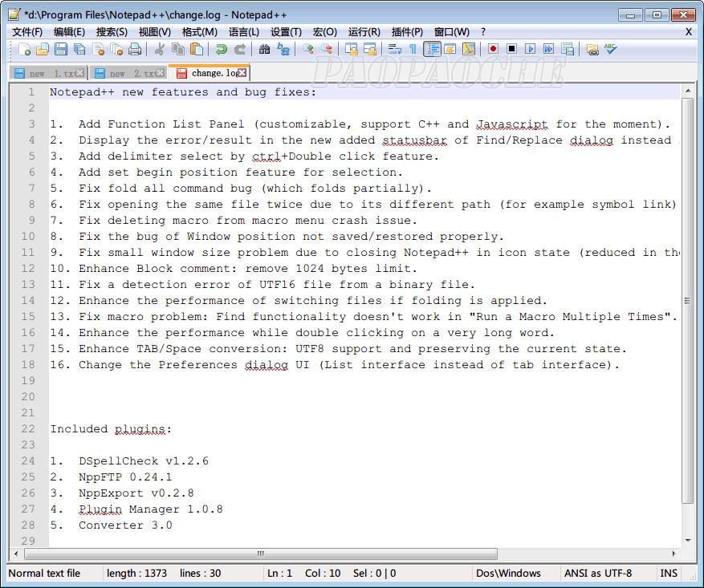
Task: Play back the recorded macro
Action: [x=531, y=49]
